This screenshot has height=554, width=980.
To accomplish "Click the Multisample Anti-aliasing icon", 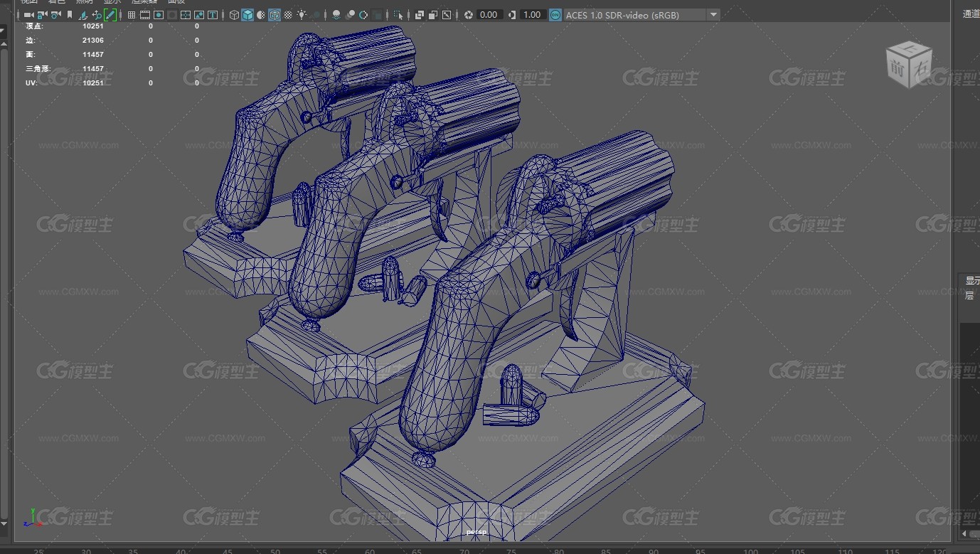I will (x=363, y=14).
